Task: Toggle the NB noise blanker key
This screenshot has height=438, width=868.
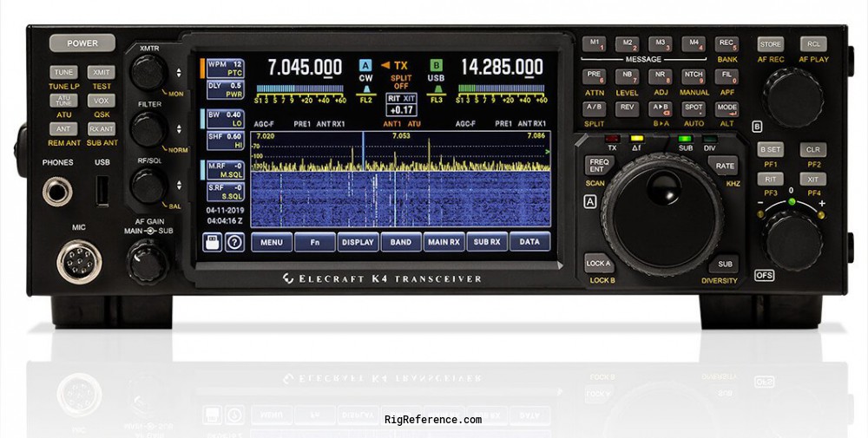Action: [628, 76]
